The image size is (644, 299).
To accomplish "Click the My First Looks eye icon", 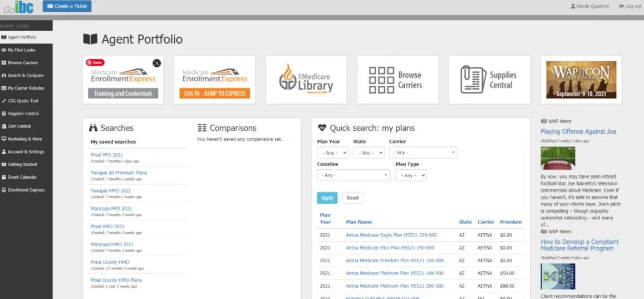I will click(4, 50).
